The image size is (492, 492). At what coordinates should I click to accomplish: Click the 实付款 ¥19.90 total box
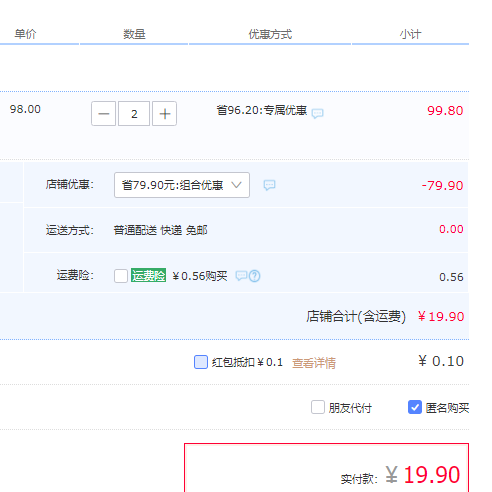[327, 468]
